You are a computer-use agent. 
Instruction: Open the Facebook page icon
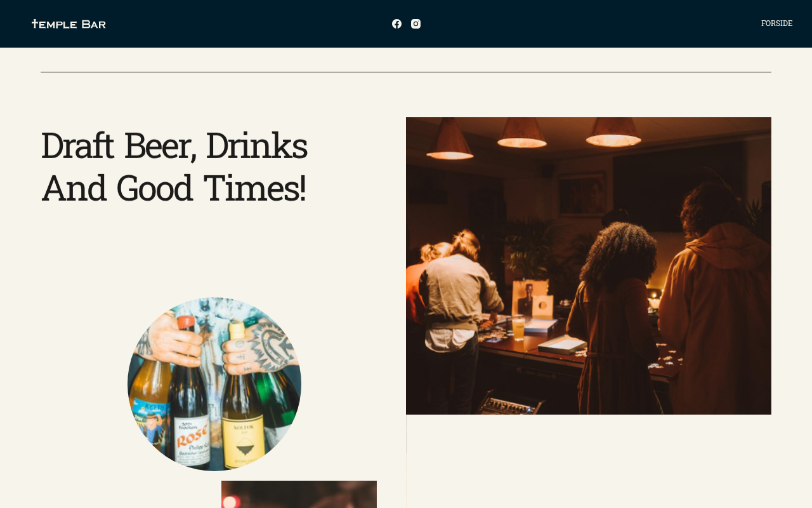click(396, 23)
